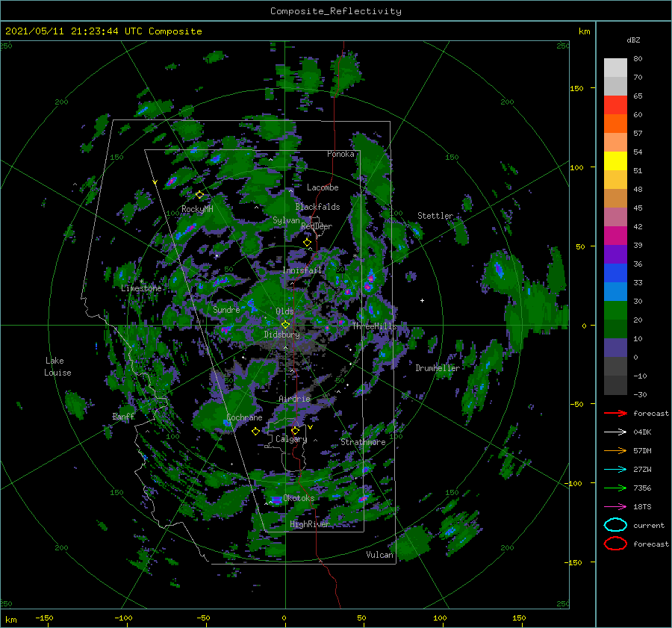The image size is (672, 628).
Task: Click the Lake Louise label
Action: [57, 367]
